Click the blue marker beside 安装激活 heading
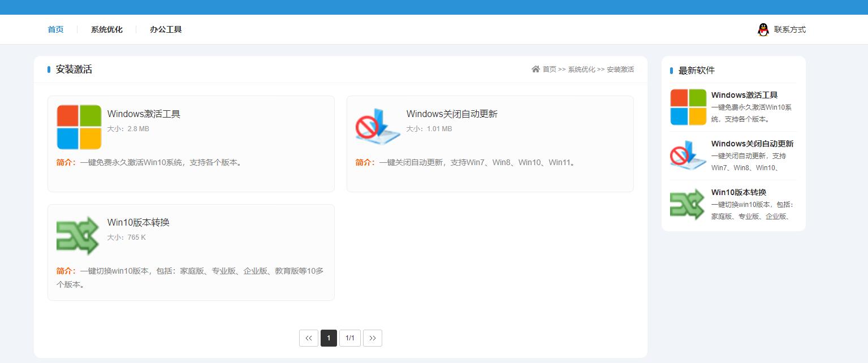Image resolution: width=868 pixels, height=363 pixels. coord(48,69)
